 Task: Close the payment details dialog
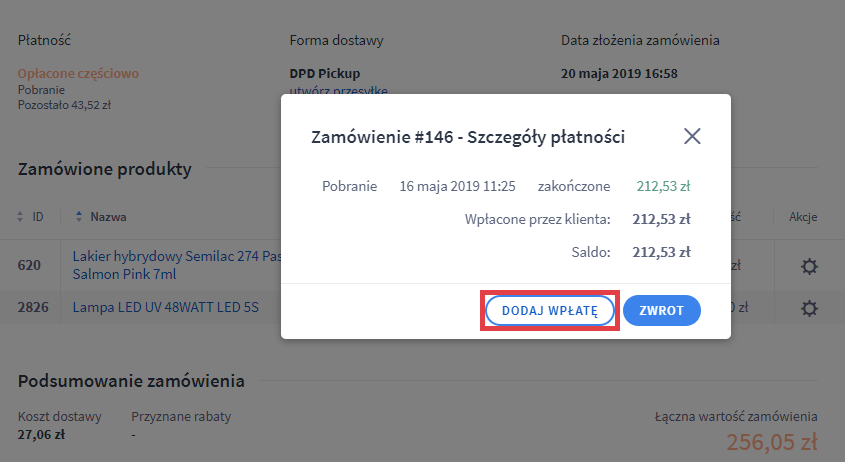[692, 137]
